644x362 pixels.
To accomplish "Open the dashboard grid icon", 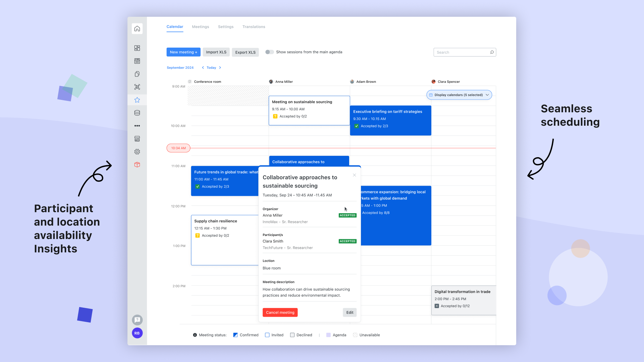I will coord(137,48).
